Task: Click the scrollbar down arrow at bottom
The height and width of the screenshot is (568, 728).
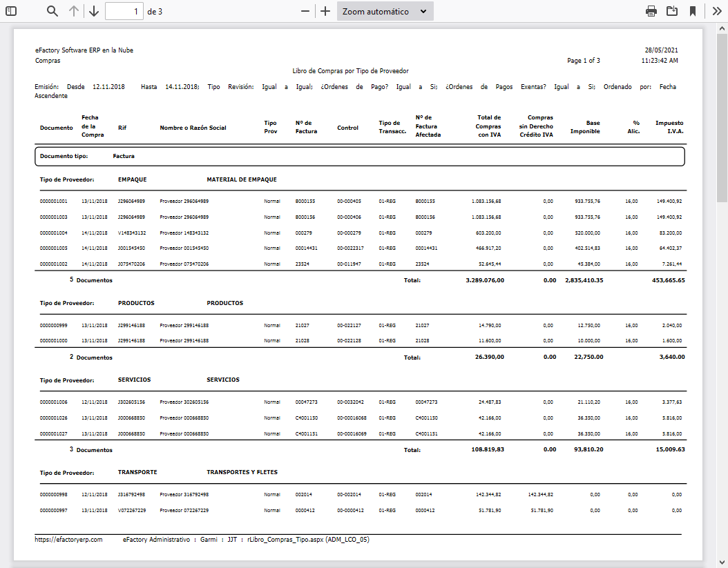Action: click(x=722, y=562)
